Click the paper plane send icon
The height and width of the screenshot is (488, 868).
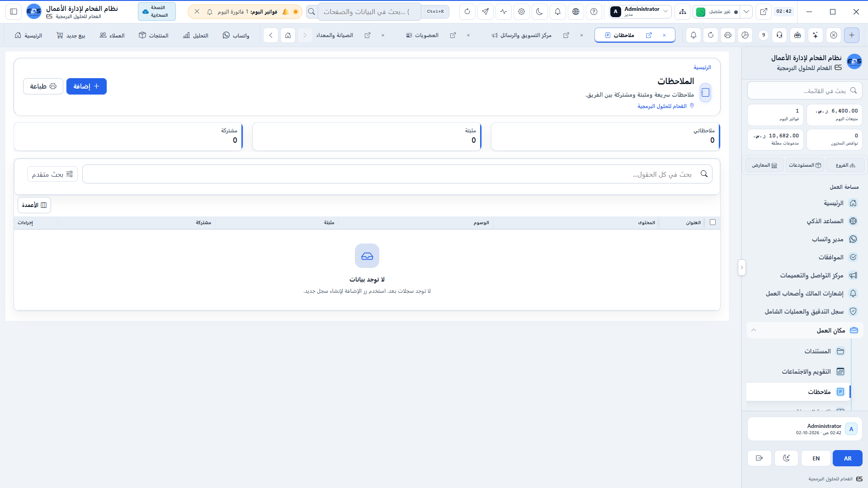point(486,12)
